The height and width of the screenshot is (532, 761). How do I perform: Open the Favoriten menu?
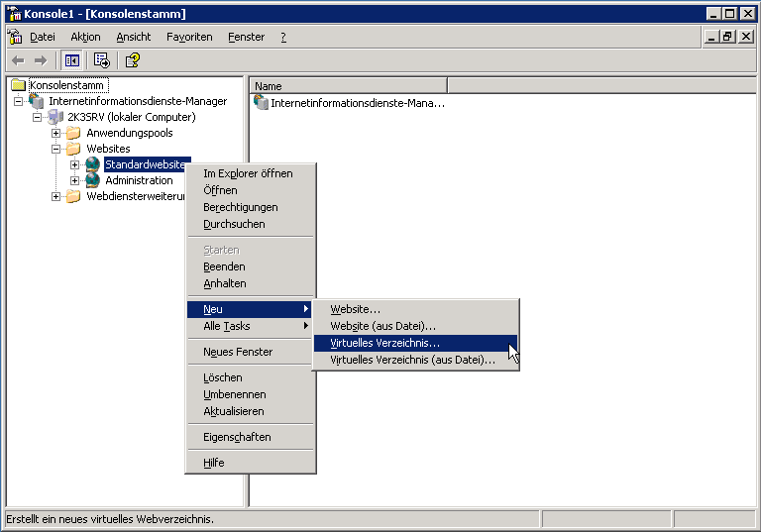(189, 37)
